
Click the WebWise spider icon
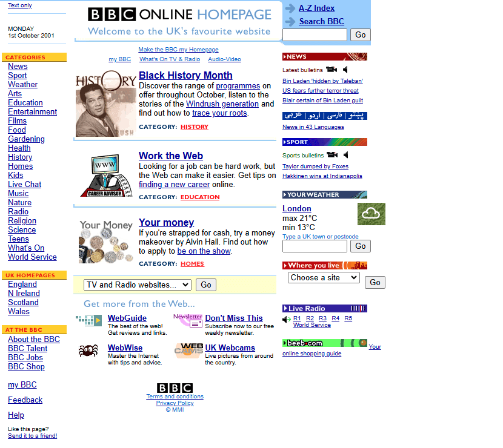(x=88, y=351)
